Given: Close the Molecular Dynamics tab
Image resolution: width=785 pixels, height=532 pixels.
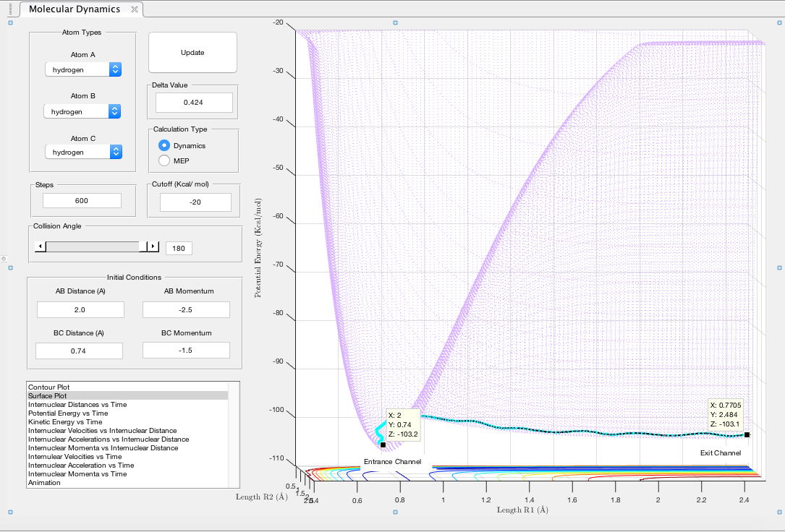Looking at the screenshot, I should coord(134,9).
